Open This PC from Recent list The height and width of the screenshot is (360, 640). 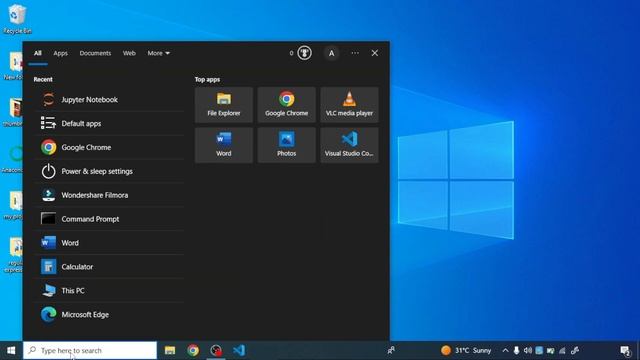[x=109, y=291]
